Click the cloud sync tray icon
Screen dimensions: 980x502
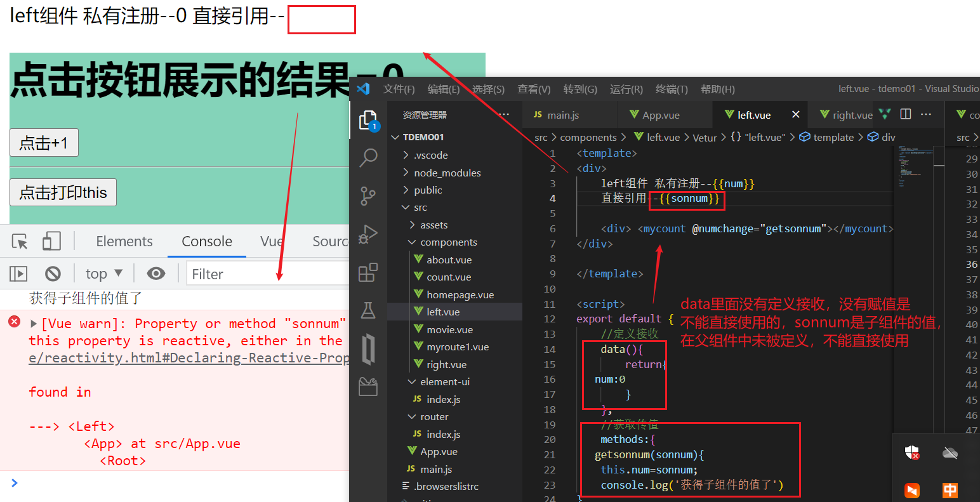(950, 452)
